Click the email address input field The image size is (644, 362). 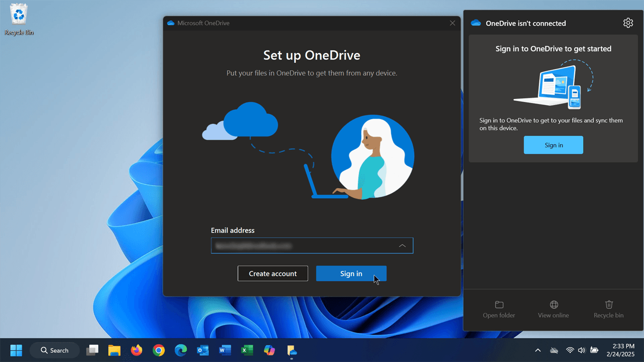[301, 245]
